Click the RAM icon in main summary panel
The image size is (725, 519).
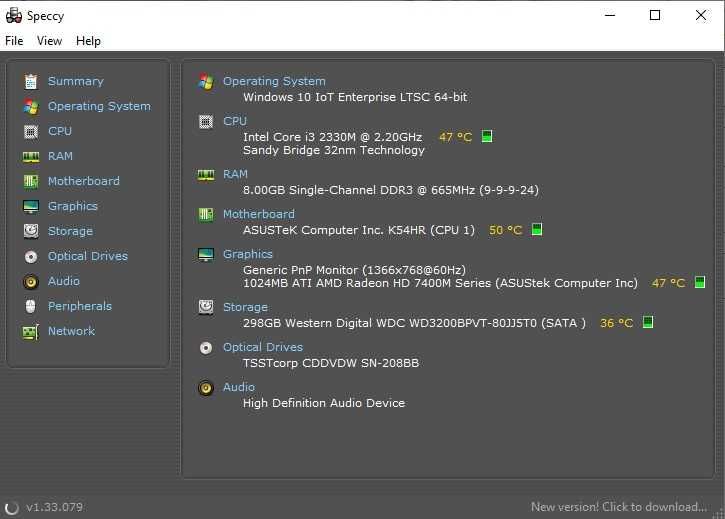coord(206,175)
